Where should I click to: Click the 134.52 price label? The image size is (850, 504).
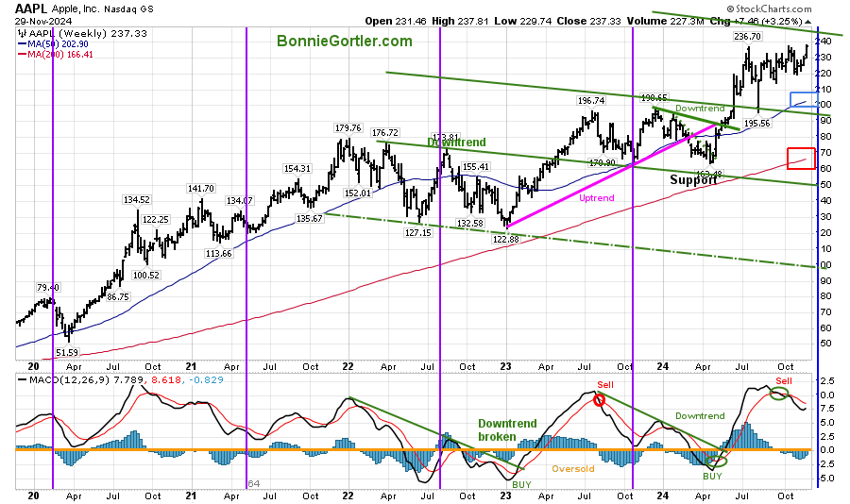136,200
